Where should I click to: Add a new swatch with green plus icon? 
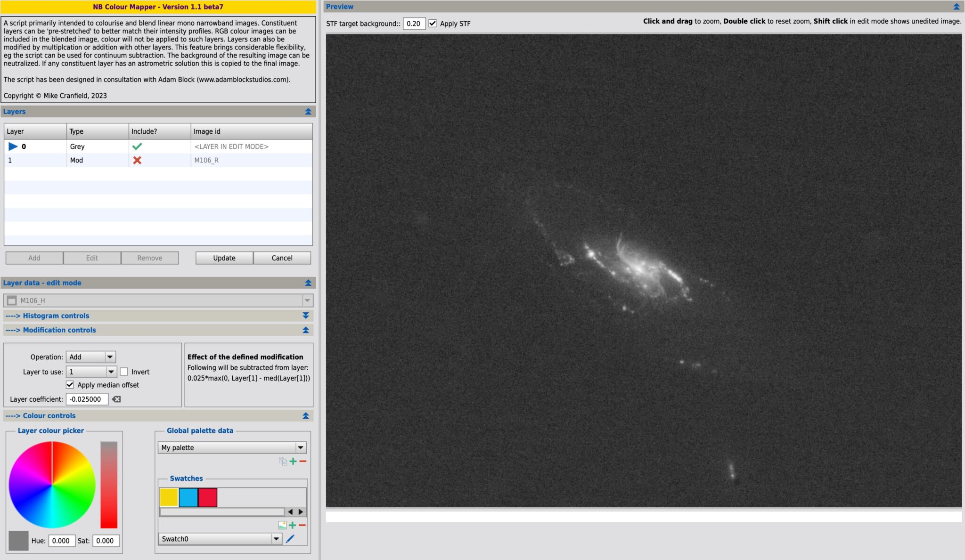click(292, 524)
